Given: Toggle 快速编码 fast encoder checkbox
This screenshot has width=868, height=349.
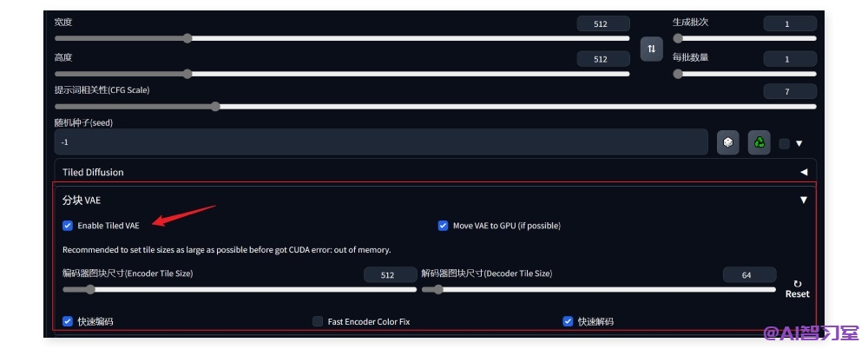Looking at the screenshot, I should tap(68, 321).
